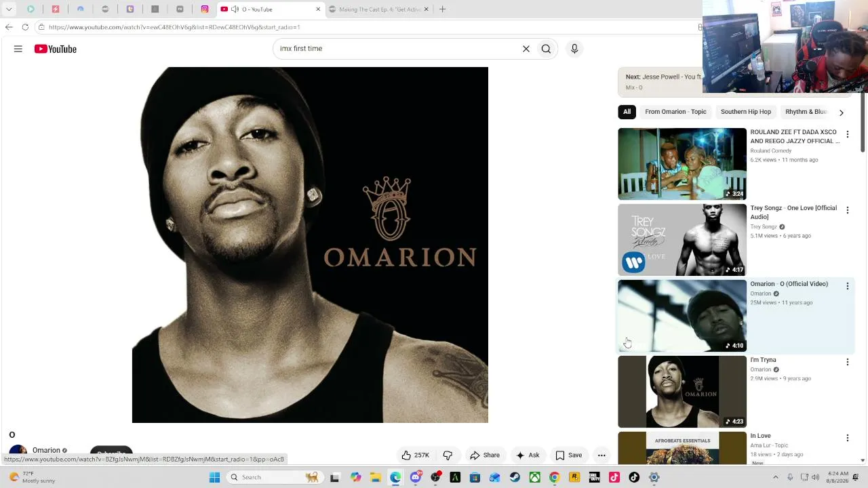This screenshot has height=488, width=868.
Task: Show hidden system tray icons chevron
Action: [x=776, y=477]
